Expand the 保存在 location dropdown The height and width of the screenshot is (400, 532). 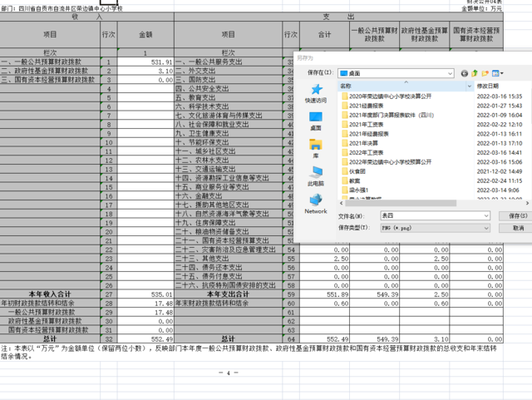tap(450, 73)
